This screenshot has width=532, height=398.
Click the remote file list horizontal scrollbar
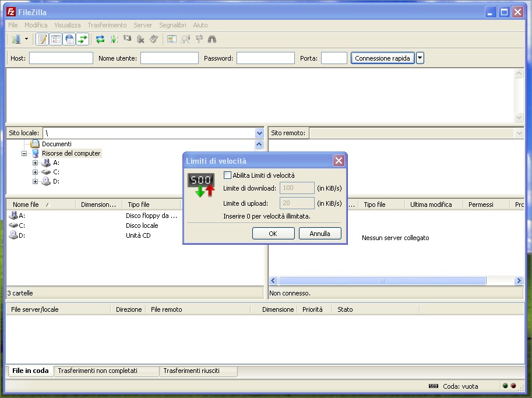(382, 281)
